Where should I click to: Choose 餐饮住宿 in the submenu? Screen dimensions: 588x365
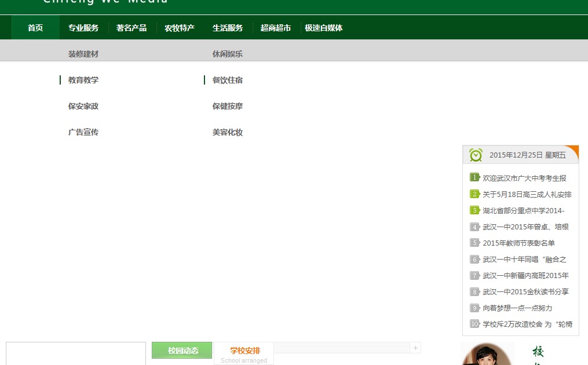click(228, 80)
